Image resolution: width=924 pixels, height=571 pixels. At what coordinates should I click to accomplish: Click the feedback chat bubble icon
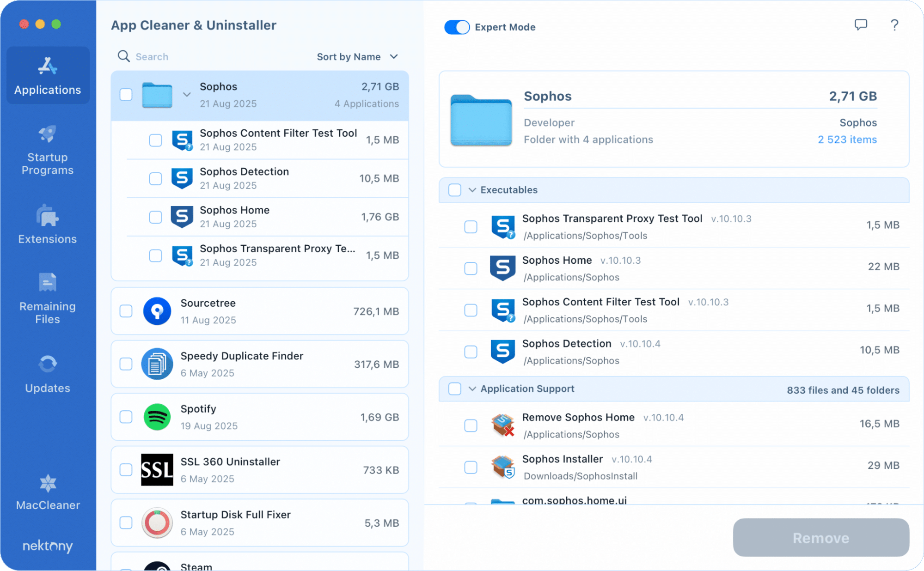click(x=861, y=25)
